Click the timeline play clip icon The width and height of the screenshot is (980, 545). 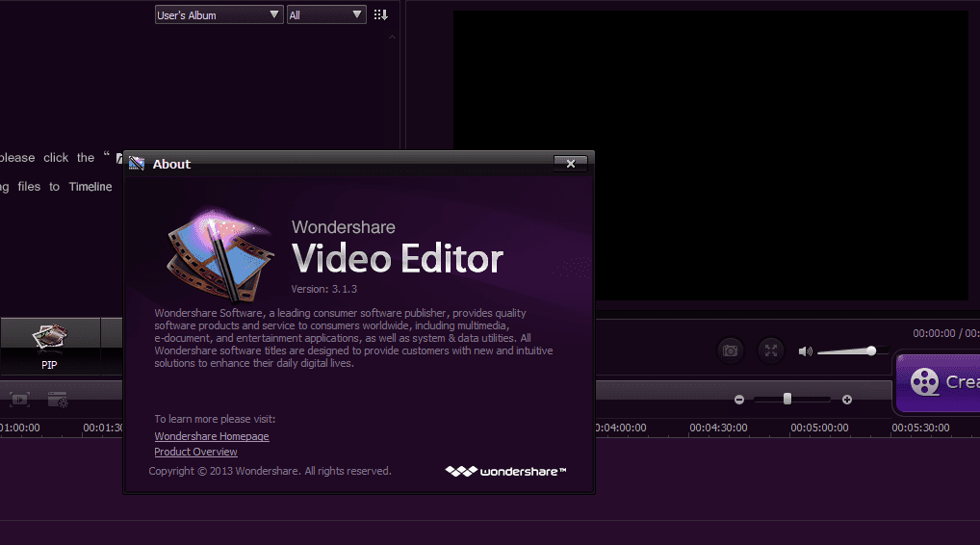point(19,399)
